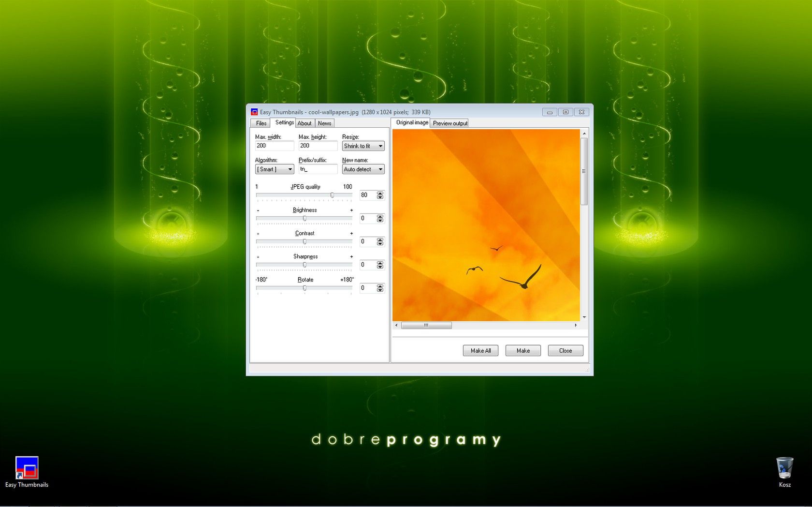Close the Easy Thumbnails window via title bar
The height and width of the screenshot is (507, 812).
click(582, 112)
